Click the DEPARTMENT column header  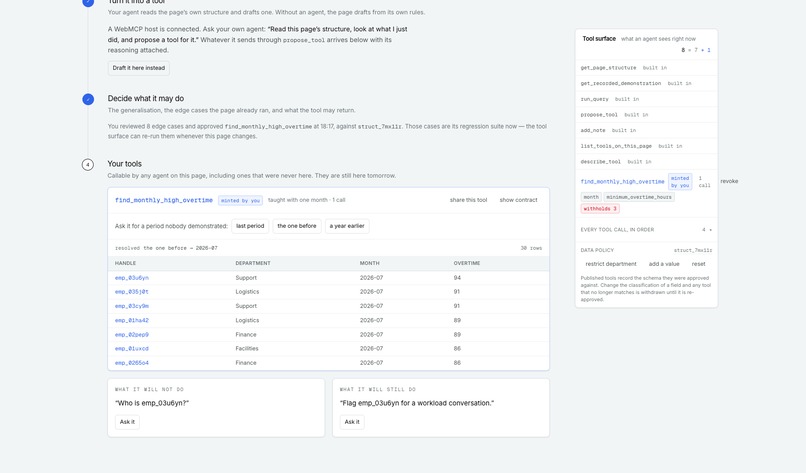pos(253,263)
